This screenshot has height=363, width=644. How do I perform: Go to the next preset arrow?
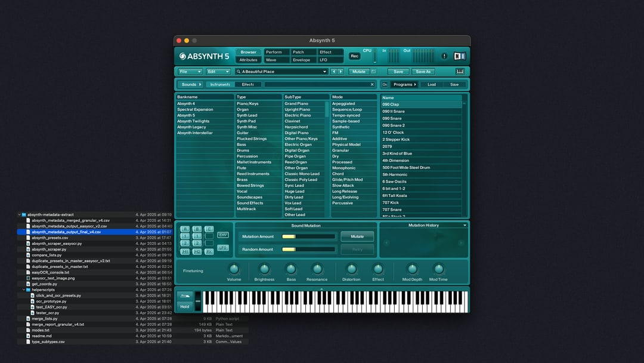[x=341, y=72]
